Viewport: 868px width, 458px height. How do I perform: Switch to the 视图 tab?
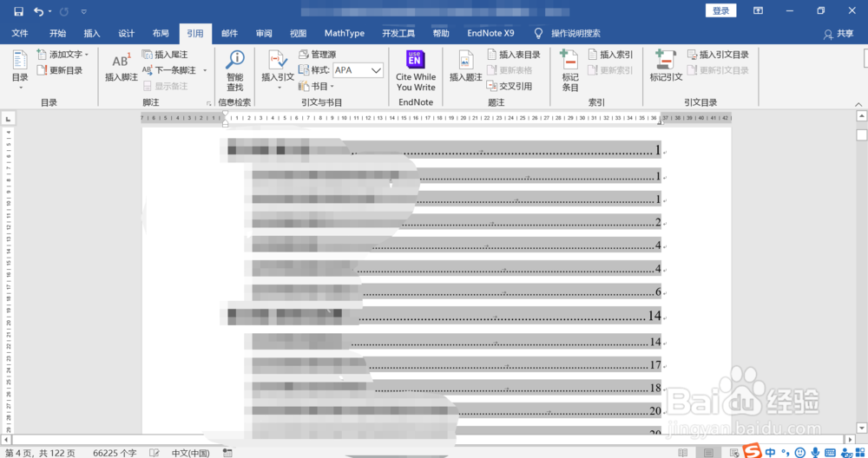pos(298,33)
